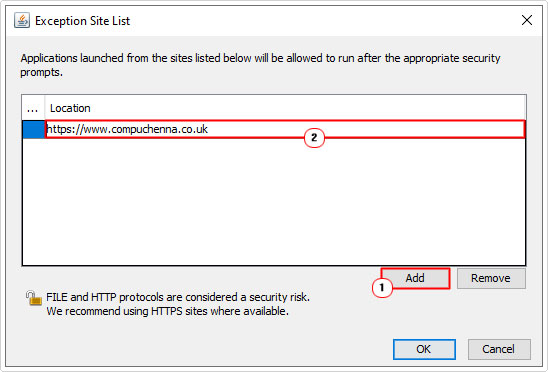Close the Exception Site List dialog
548x372 pixels.
(527, 20)
